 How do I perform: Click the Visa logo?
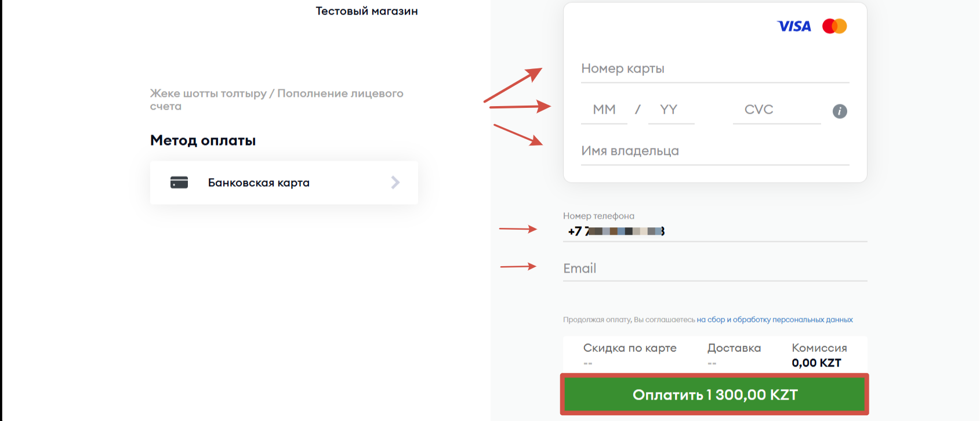point(794,26)
